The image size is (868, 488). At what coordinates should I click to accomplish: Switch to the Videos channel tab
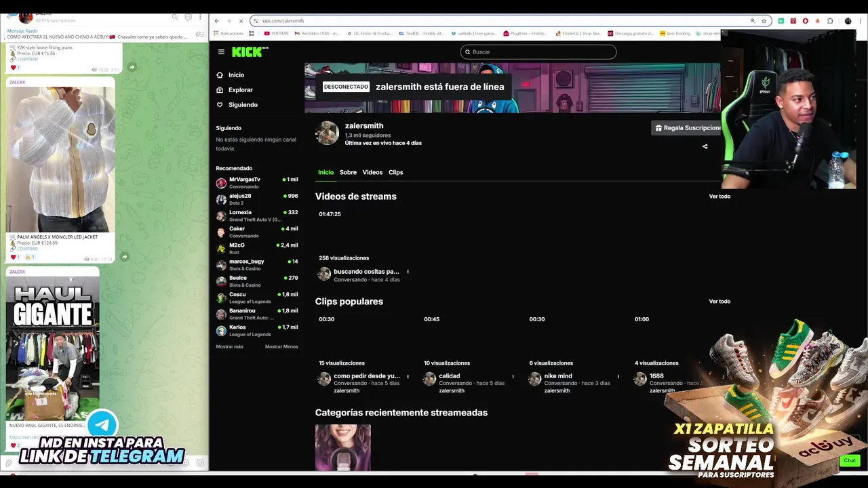coord(372,172)
